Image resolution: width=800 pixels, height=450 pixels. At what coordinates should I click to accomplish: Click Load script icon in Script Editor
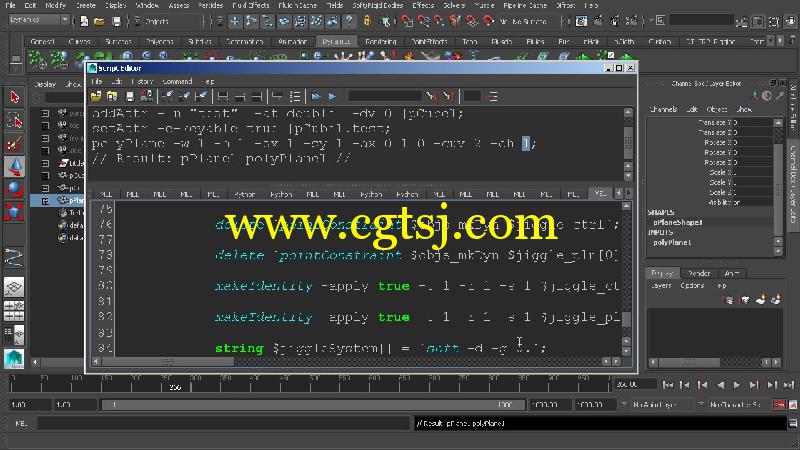click(x=96, y=96)
